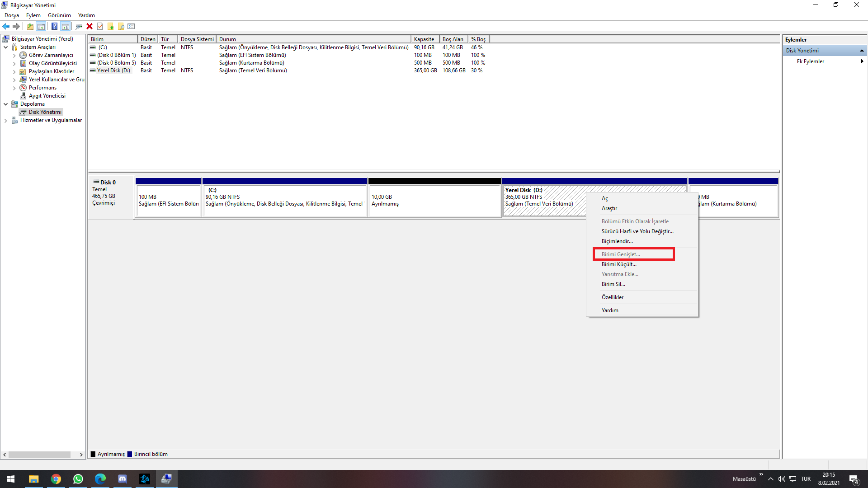The width and height of the screenshot is (868, 488).
Task: Click the Forward arrow in toolbar
Action: [x=16, y=26]
